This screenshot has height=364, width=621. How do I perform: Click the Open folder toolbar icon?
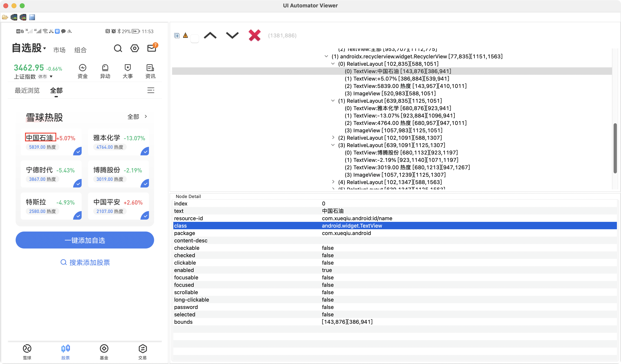(5, 17)
